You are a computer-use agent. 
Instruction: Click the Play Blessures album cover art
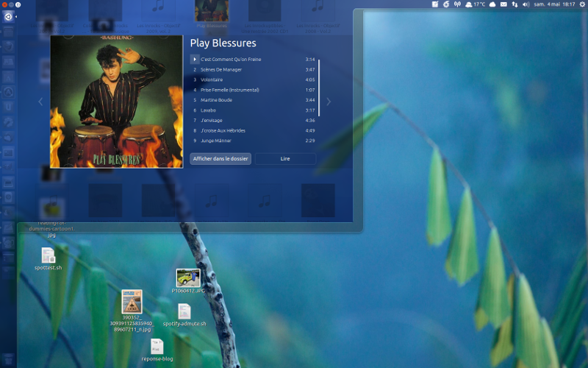click(117, 102)
